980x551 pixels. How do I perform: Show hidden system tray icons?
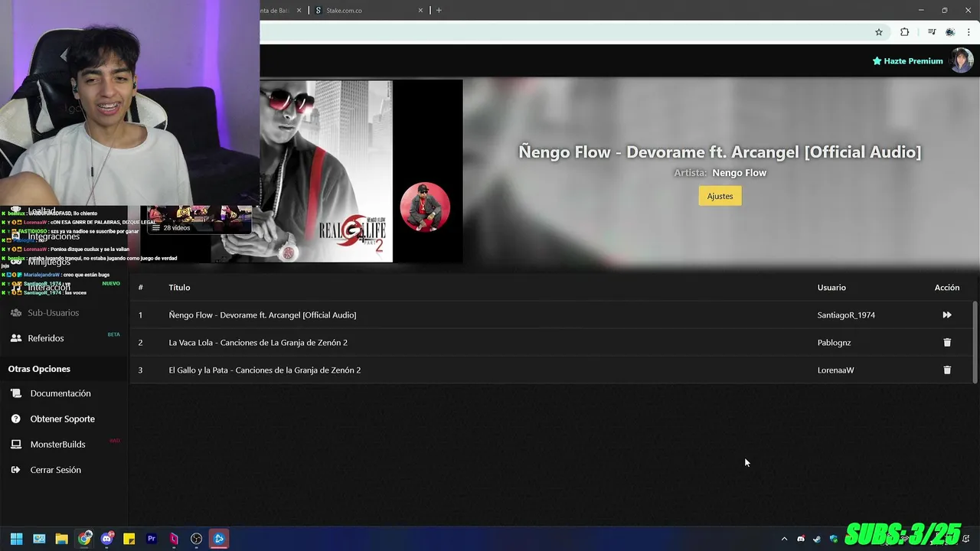tap(784, 539)
